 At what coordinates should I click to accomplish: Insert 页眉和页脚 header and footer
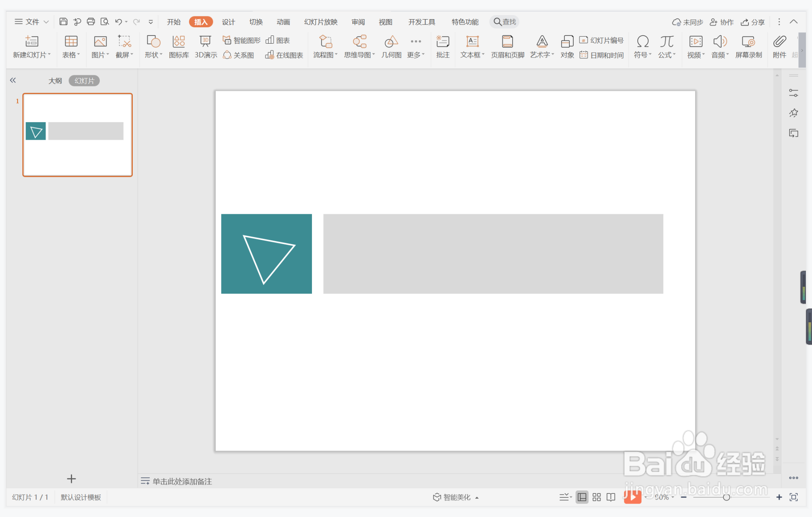[507, 47]
